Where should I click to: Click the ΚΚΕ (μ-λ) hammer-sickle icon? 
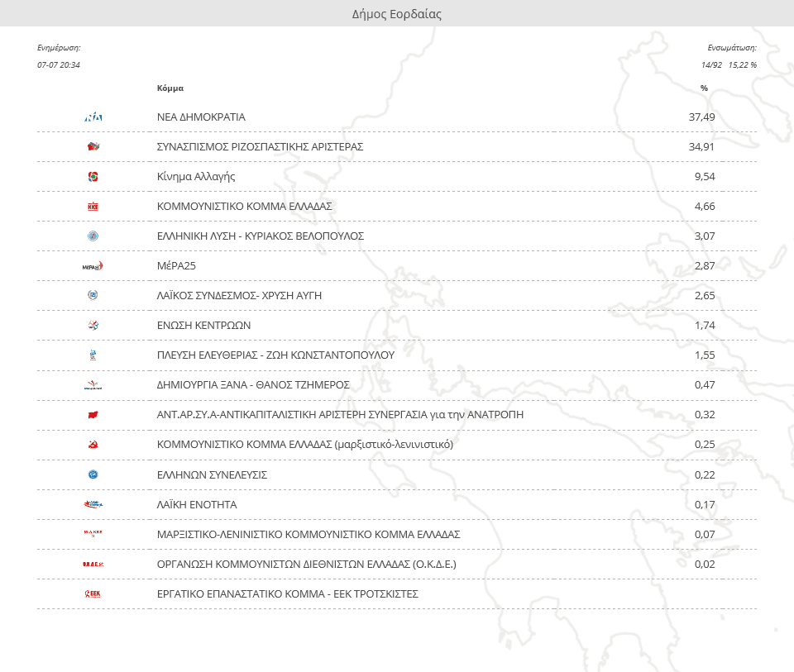pos(93,445)
